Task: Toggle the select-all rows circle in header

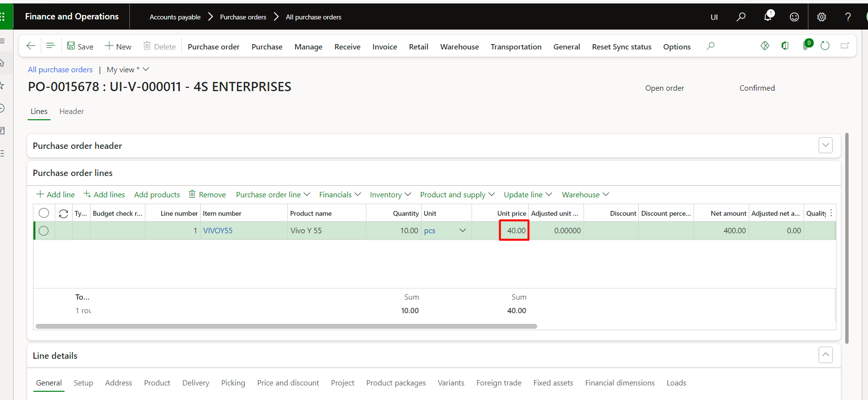Action: [x=44, y=213]
